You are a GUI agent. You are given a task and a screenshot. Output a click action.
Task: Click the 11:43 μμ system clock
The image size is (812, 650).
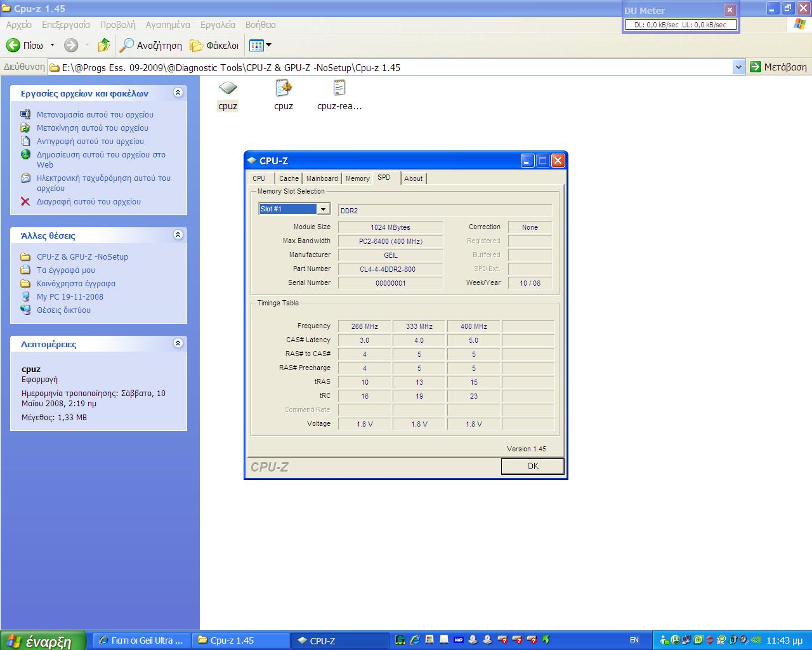[785, 640]
